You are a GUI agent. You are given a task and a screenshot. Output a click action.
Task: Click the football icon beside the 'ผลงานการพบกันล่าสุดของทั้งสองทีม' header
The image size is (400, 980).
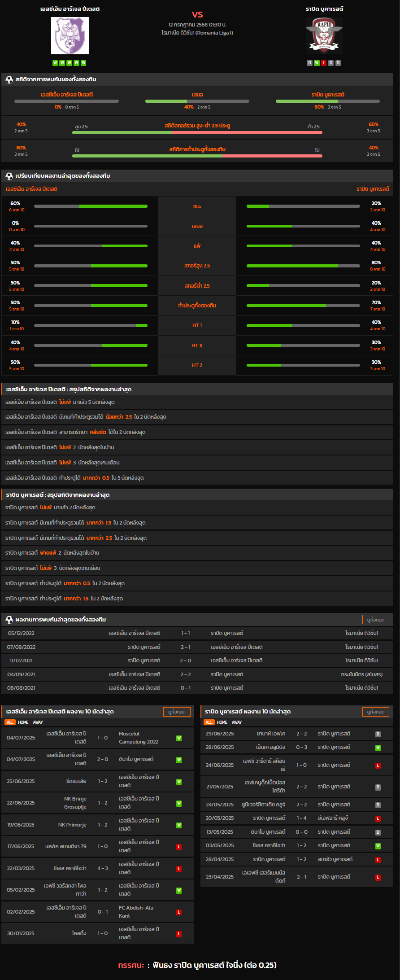[9, 620]
